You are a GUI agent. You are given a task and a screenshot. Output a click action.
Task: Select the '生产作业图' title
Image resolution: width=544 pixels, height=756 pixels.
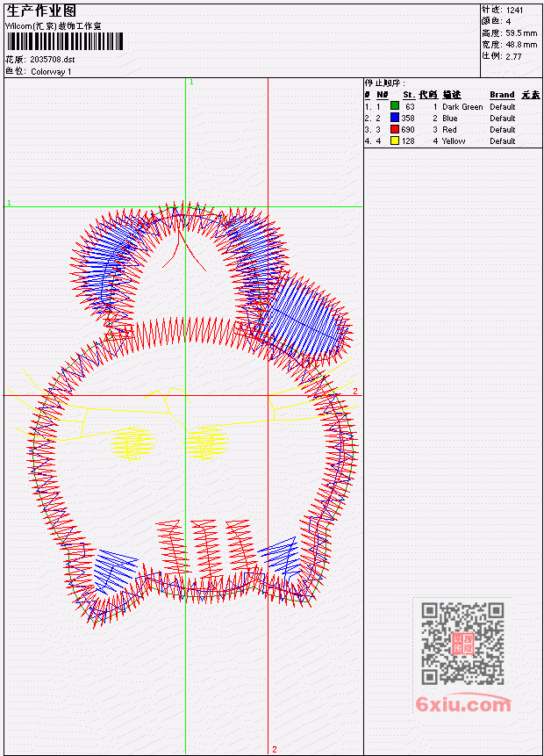pos(41,11)
